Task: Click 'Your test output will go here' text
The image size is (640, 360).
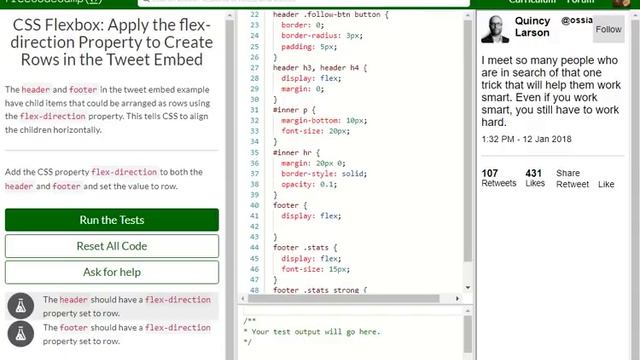Action: [316, 332]
